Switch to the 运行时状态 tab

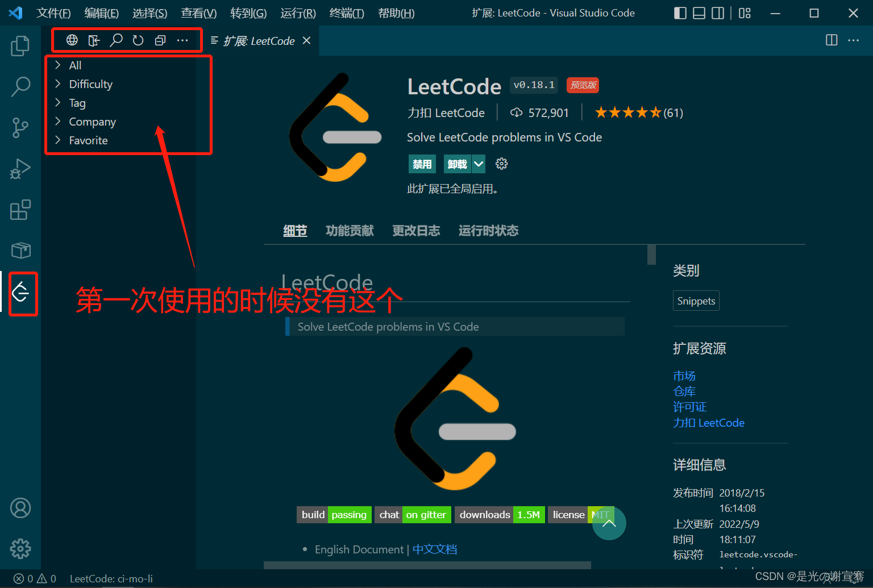488,231
